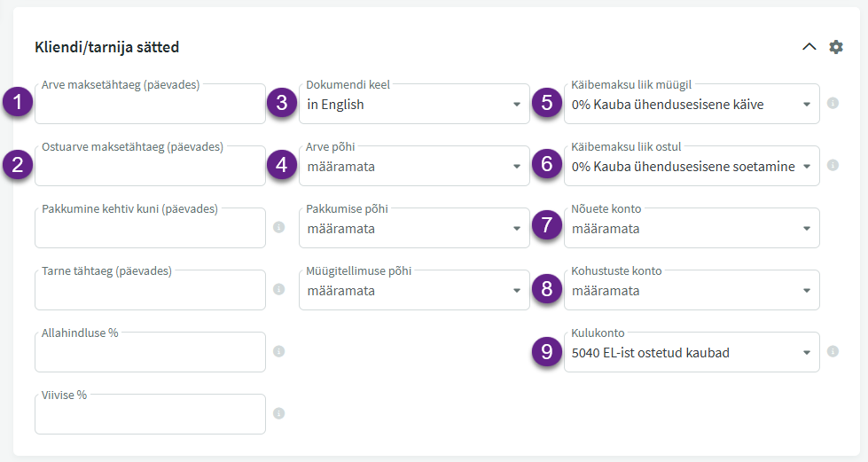The image size is (868, 462).
Task: Open the Nõuete konto dropdown
Action: [x=691, y=229]
